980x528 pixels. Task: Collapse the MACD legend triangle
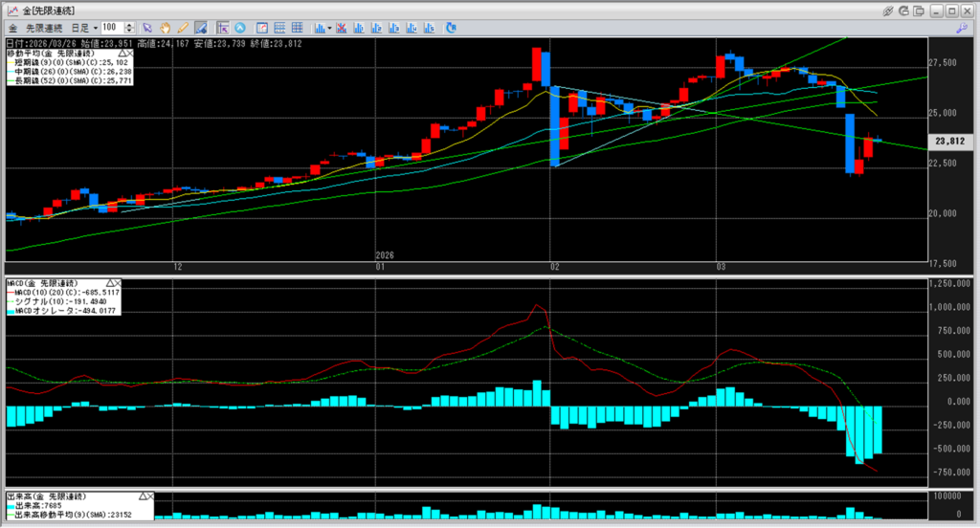(109, 283)
